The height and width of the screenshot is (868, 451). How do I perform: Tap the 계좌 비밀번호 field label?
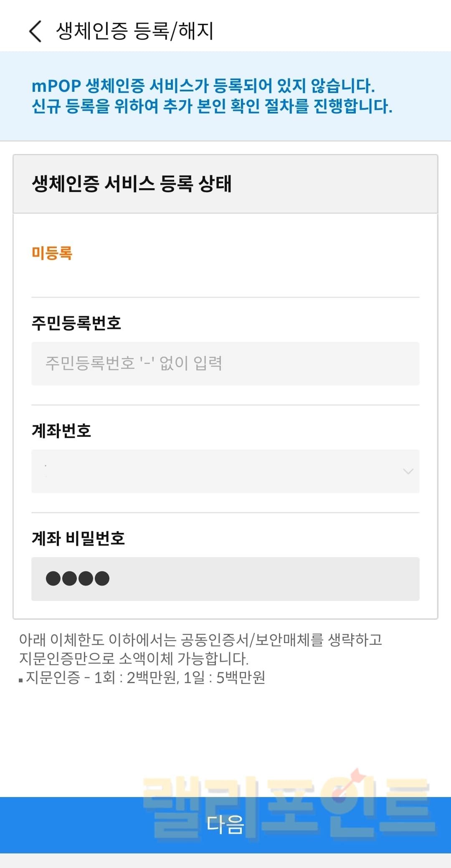coord(79,538)
